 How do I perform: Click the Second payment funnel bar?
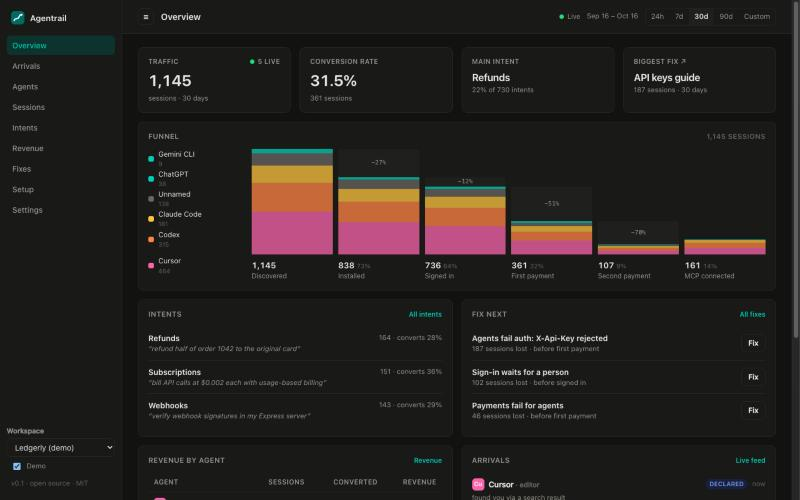(x=638, y=249)
